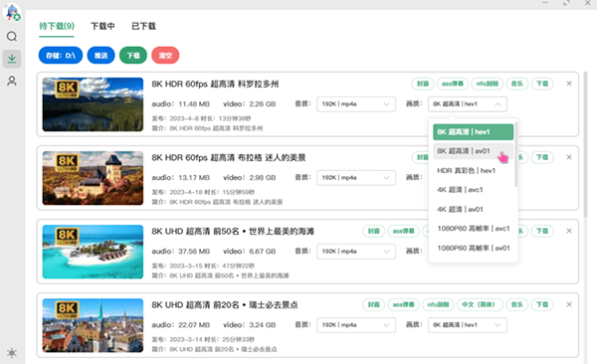Viewport: 597px width, 364px height.
Task: Click 封面 tag on 瑞士必去景点 video
Action: click(373, 304)
